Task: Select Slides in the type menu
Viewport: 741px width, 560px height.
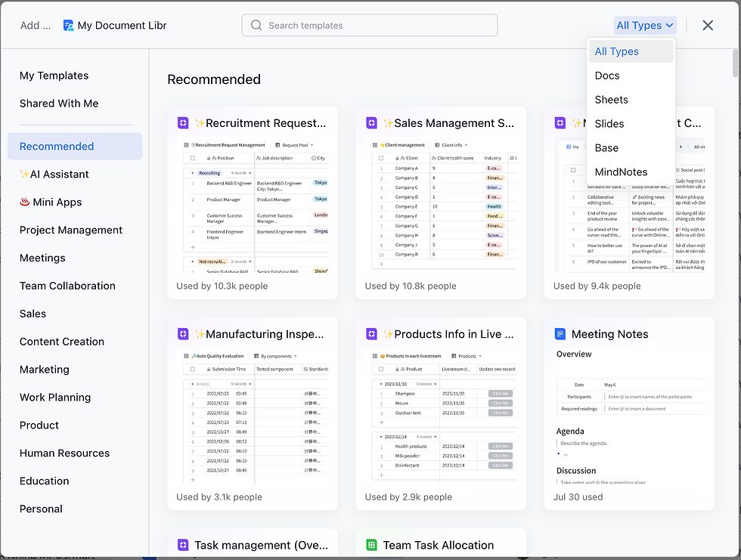Action: pyautogui.click(x=631, y=124)
